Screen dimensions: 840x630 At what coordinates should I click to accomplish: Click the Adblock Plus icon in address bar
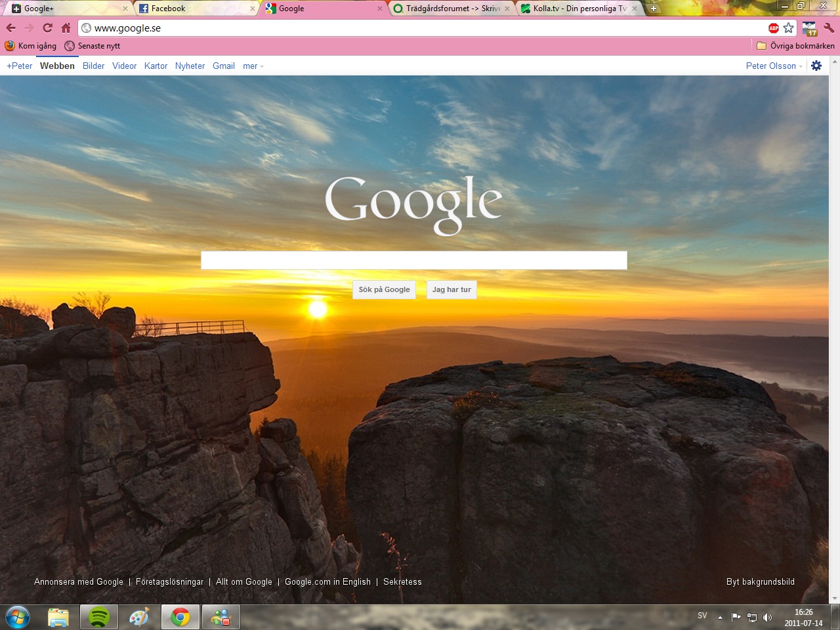(774, 28)
